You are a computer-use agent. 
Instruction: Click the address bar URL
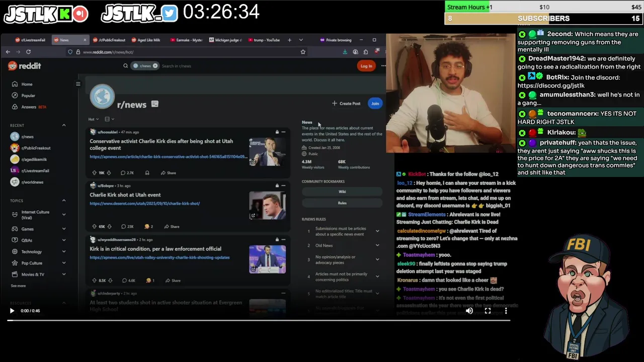[108, 52]
